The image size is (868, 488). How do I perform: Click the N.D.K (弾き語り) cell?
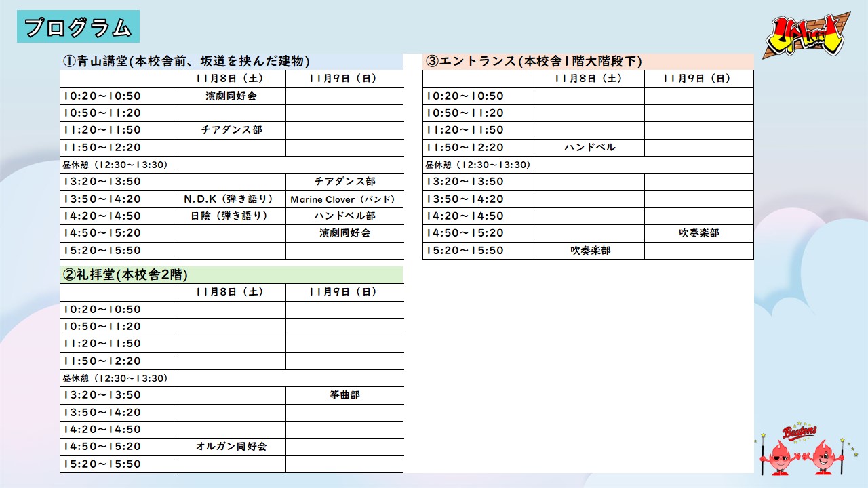tap(231, 199)
